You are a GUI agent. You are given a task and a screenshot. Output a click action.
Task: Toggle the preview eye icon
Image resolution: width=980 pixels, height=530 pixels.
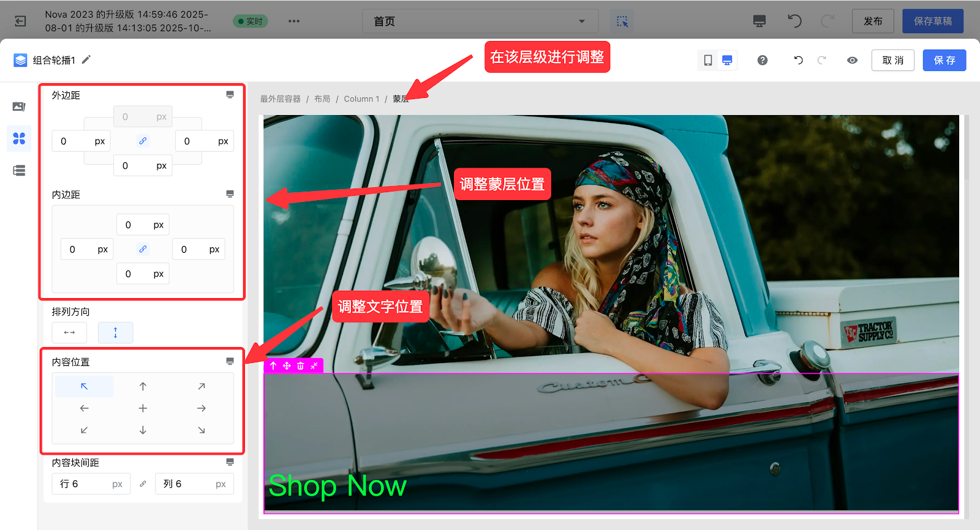point(852,60)
